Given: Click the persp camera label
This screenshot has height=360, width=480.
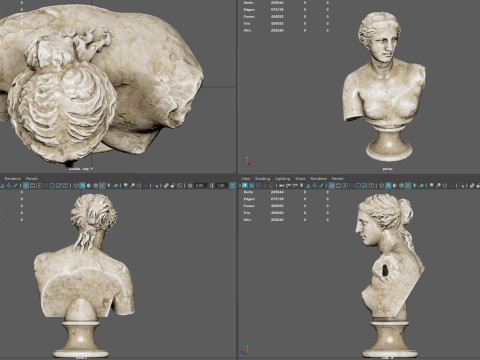Looking at the screenshot, I should (387, 169).
